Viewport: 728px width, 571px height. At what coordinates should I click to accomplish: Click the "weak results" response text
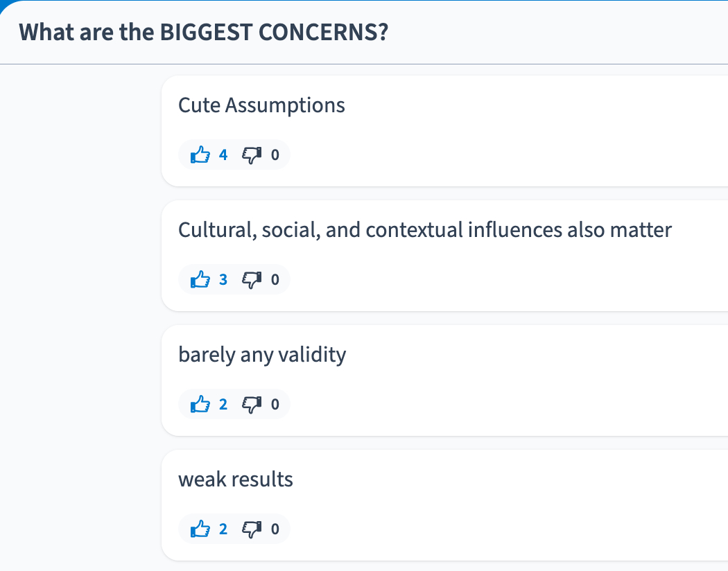tap(236, 480)
